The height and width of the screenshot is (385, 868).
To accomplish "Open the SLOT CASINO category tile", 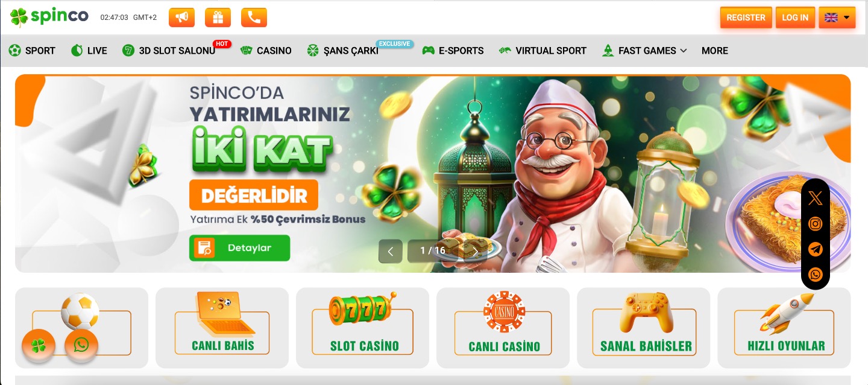I will click(363, 328).
